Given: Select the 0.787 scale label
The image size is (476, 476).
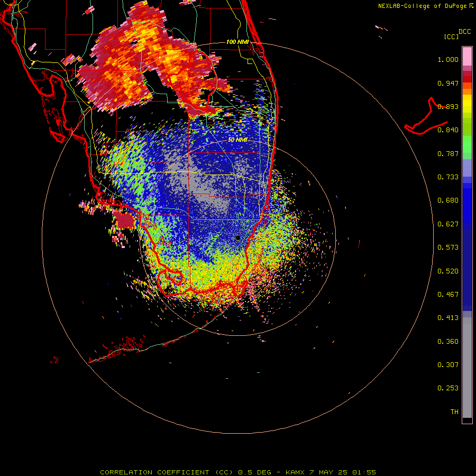Looking at the screenshot, I should tap(448, 153).
